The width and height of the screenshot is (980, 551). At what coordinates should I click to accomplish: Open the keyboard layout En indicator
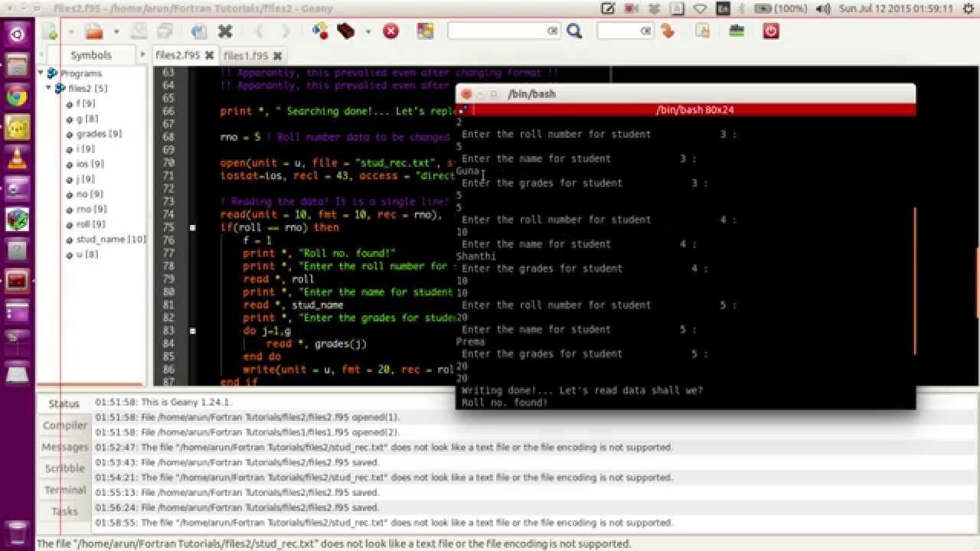click(x=723, y=8)
